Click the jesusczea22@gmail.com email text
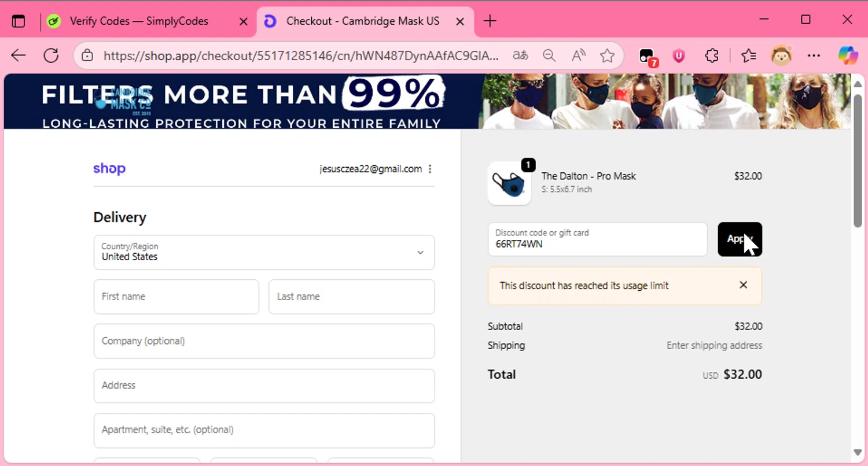The image size is (868, 466). coord(370,169)
